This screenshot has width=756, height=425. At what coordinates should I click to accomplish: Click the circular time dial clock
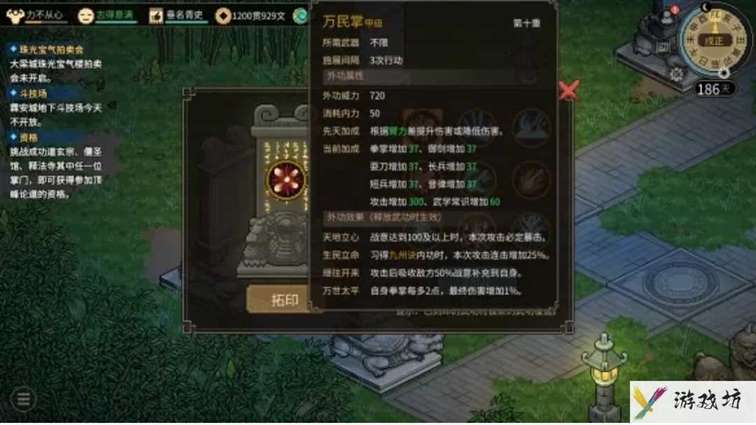715,41
